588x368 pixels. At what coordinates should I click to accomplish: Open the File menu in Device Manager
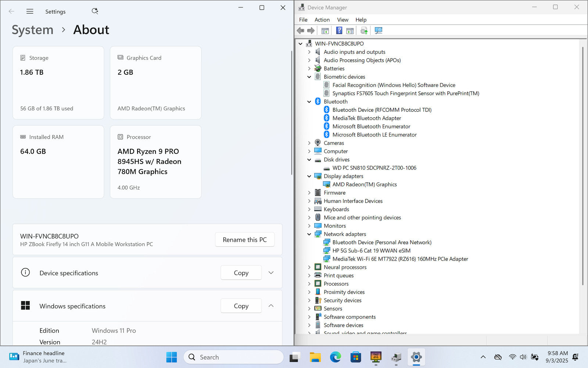coord(303,20)
